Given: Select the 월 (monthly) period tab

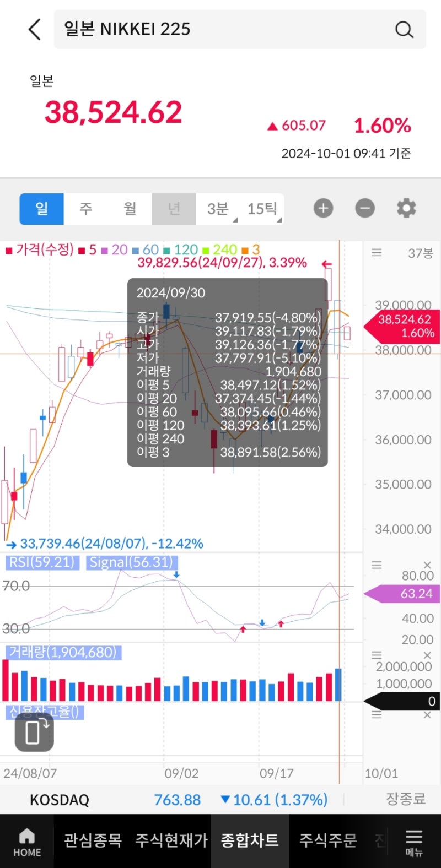Looking at the screenshot, I should [x=130, y=209].
